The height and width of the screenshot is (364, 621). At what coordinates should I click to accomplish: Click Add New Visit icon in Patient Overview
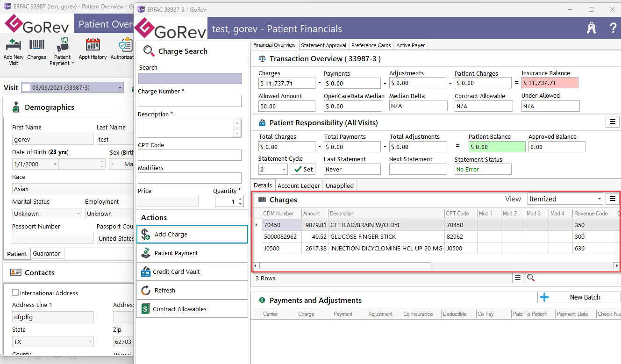[14, 45]
